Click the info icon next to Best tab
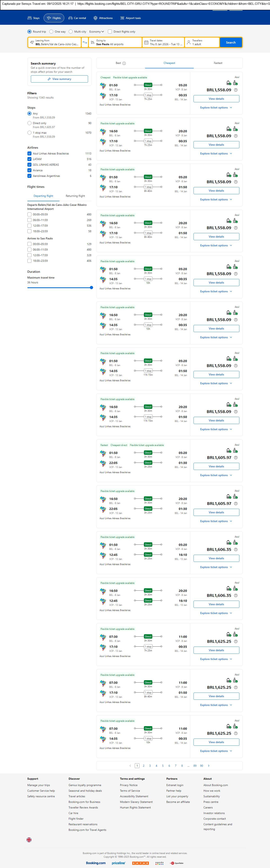The height and width of the screenshot is (868, 270). [124, 63]
